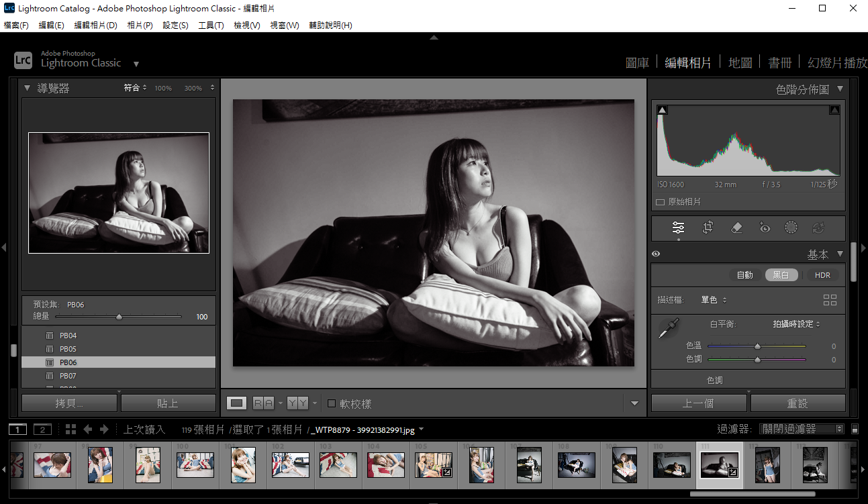This screenshot has height=504, width=868.
Task: Click the filmstrip horizontal scrollbar
Action: (753, 495)
